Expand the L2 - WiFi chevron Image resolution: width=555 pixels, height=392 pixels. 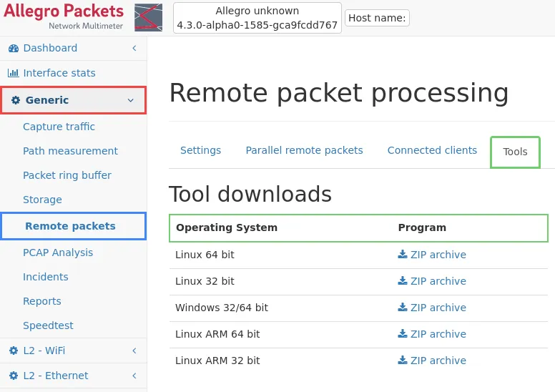[134, 351]
